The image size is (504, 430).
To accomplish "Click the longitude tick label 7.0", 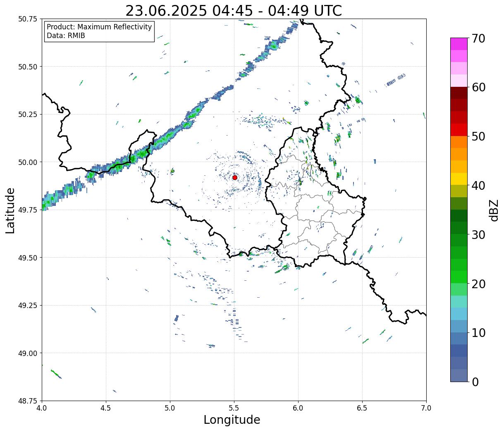I will [x=426, y=408].
